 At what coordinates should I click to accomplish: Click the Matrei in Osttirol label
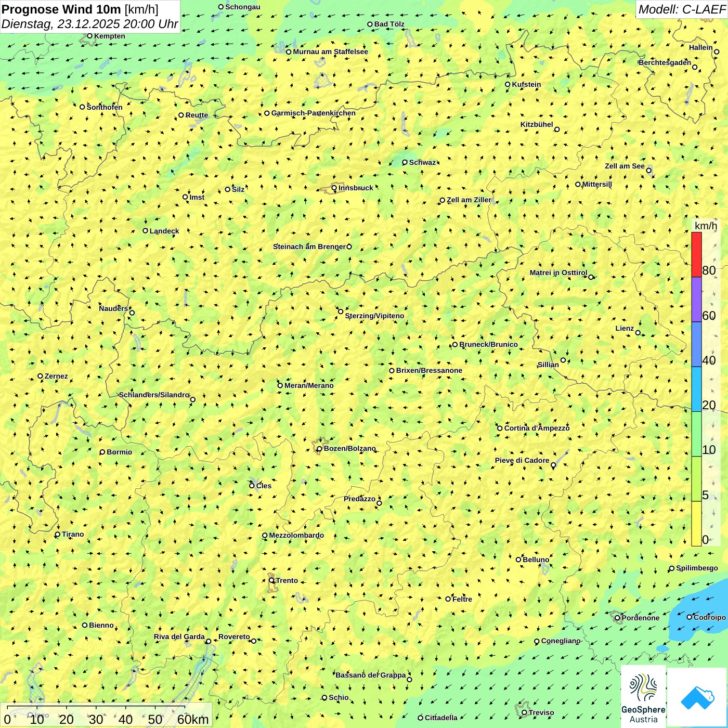pos(558,272)
